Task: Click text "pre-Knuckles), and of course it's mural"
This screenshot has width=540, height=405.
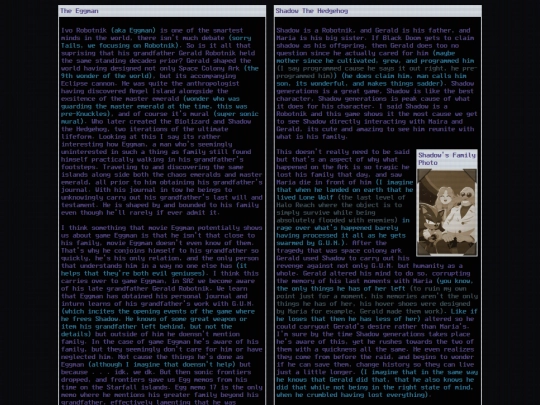Action: point(135,114)
